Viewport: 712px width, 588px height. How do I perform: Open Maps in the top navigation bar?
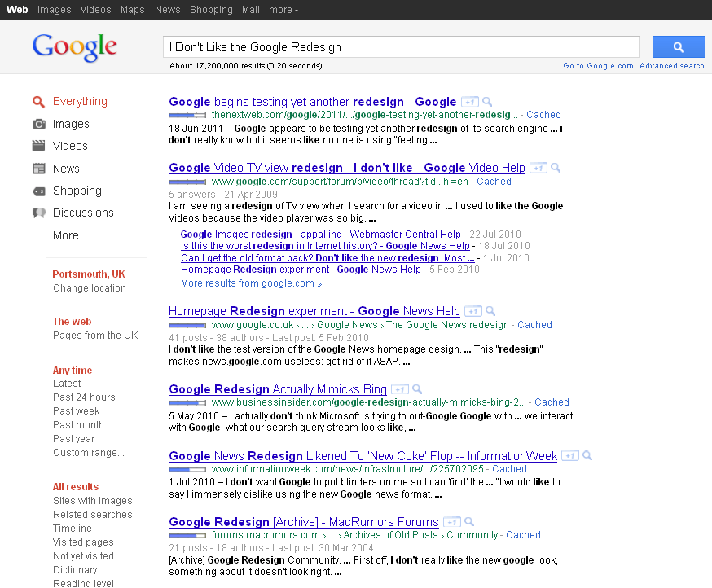(132, 10)
